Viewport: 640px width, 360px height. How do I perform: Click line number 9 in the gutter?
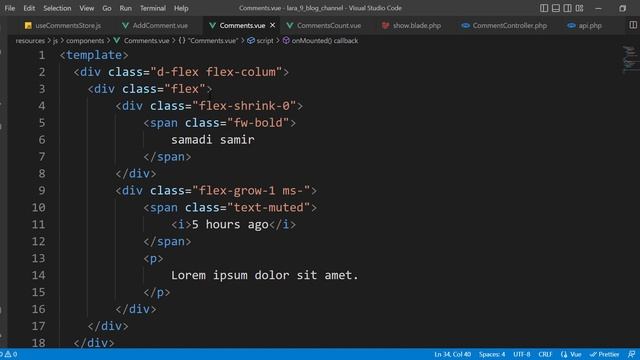(x=42, y=191)
